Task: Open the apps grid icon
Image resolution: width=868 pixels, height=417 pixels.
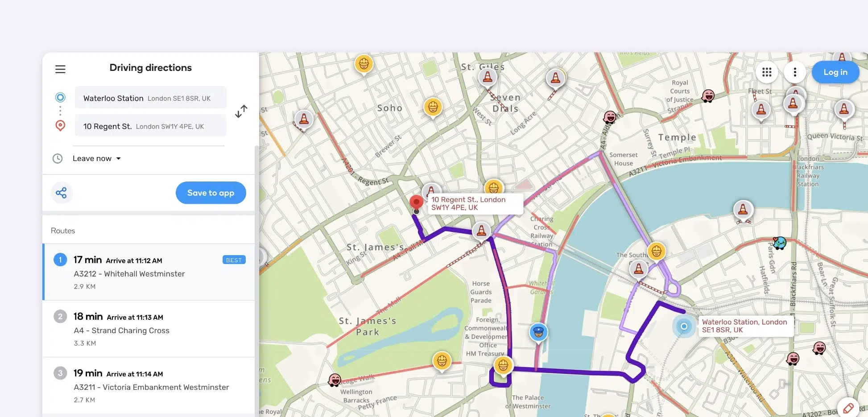Action: click(x=767, y=72)
